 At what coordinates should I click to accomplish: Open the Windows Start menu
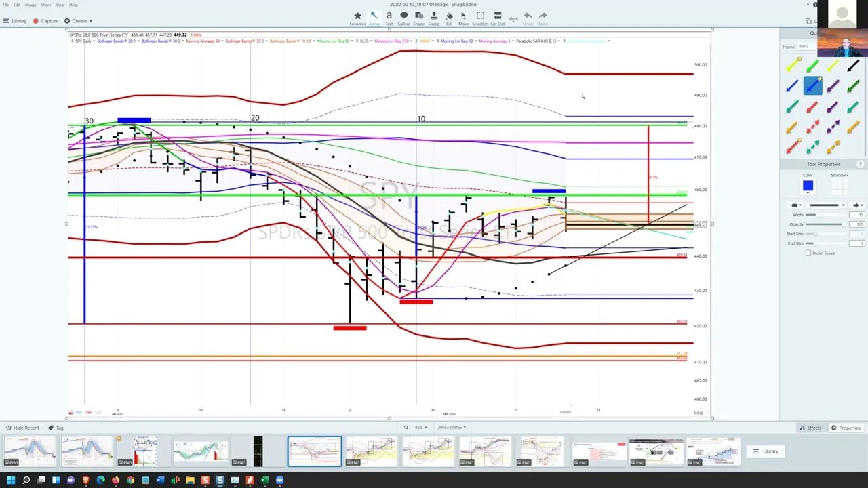coord(10,480)
